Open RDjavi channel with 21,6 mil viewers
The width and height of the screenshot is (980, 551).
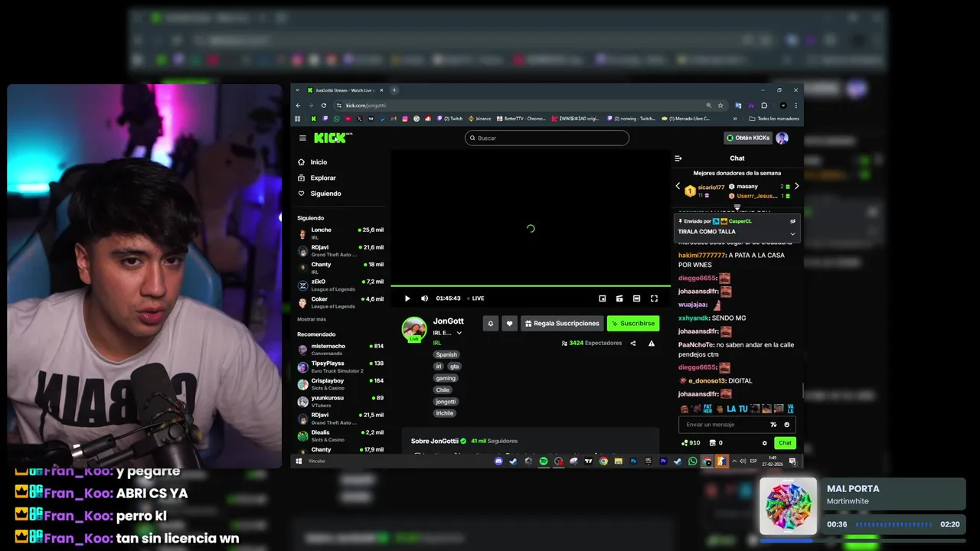tap(341, 251)
